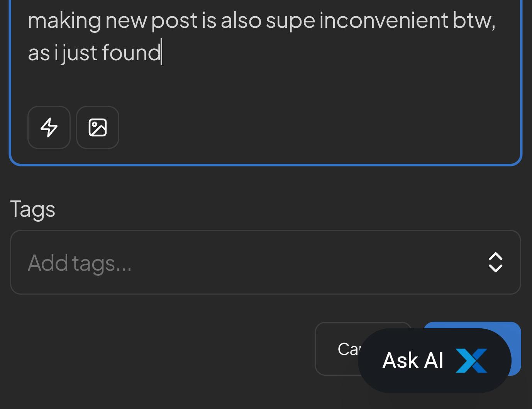Click empty space right of image button
The image size is (532, 409).
(x=309, y=127)
